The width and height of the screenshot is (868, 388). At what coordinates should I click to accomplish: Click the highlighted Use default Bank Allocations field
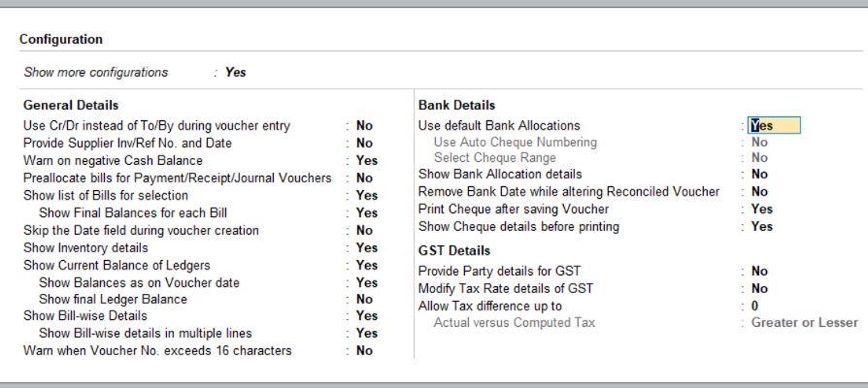pyautogui.click(x=774, y=126)
